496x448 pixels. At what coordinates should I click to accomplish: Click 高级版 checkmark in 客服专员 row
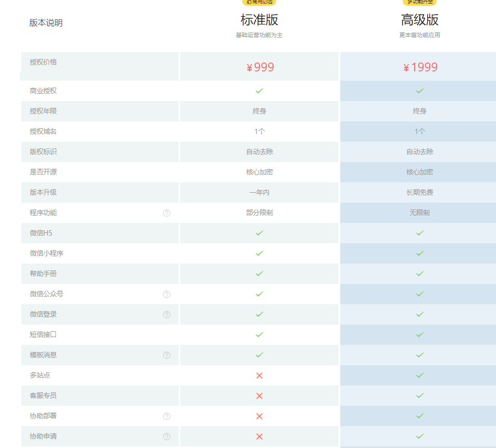pos(420,395)
